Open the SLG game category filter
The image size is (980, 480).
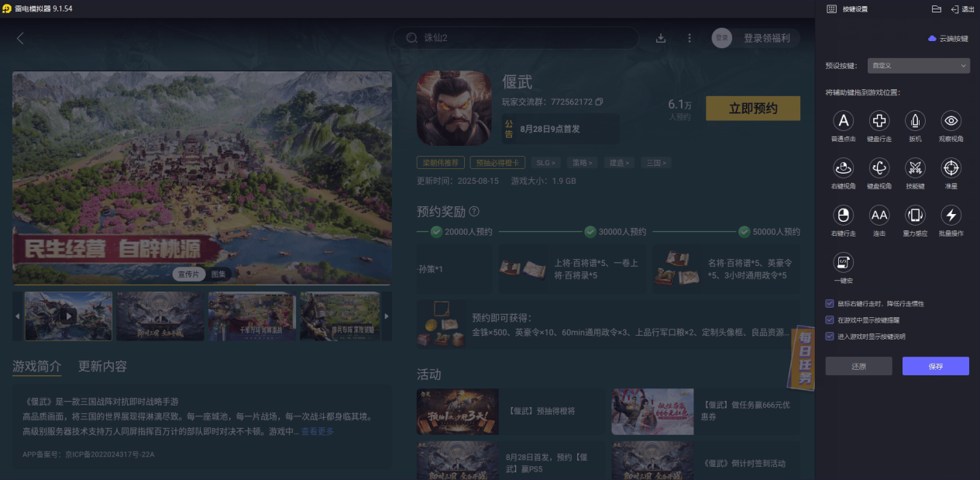point(545,162)
